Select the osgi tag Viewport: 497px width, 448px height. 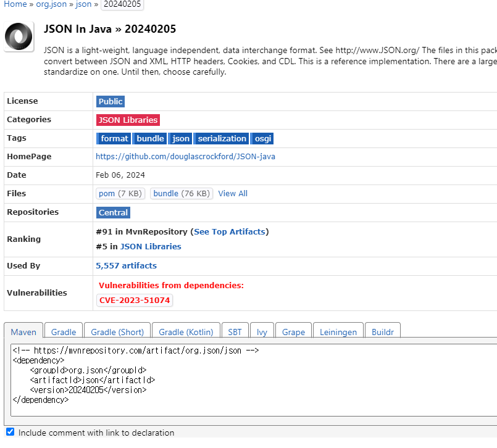pyautogui.click(x=262, y=139)
